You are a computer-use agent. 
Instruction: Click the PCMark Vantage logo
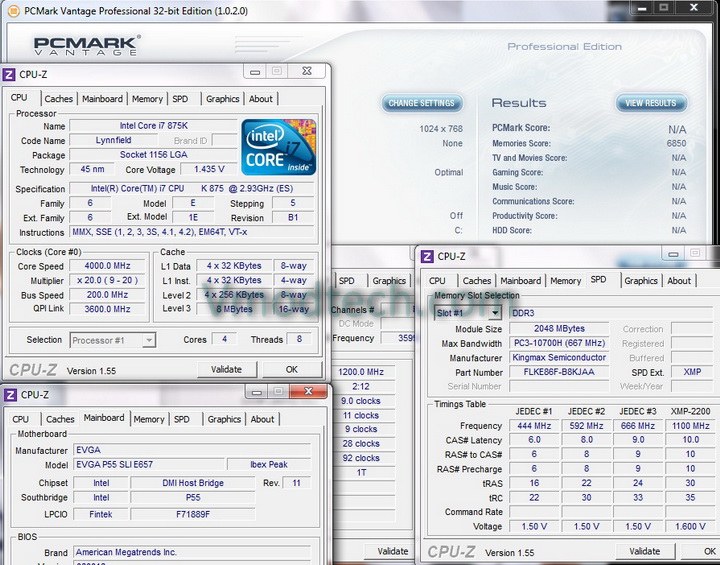pyautogui.click(x=86, y=46)
